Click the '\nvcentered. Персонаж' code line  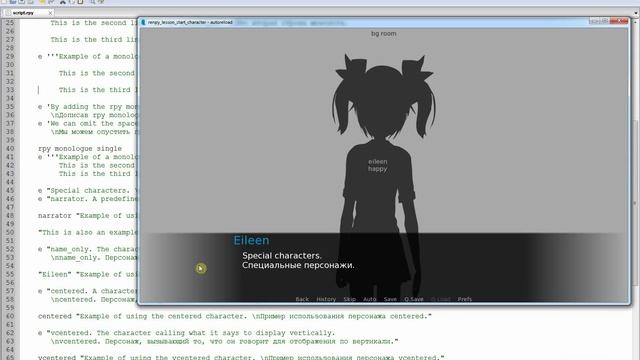click(x=224, y=341)
